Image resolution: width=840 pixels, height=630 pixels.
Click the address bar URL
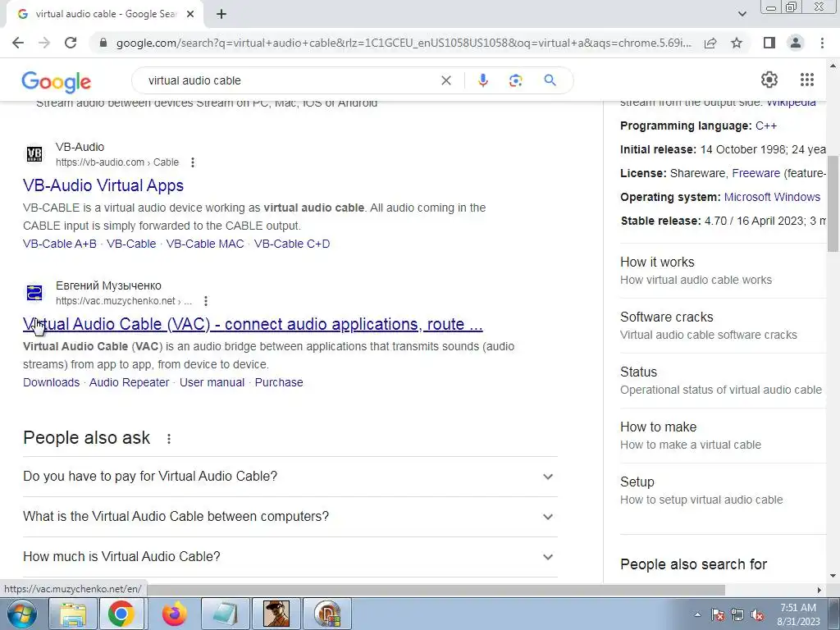coord(404,43)
